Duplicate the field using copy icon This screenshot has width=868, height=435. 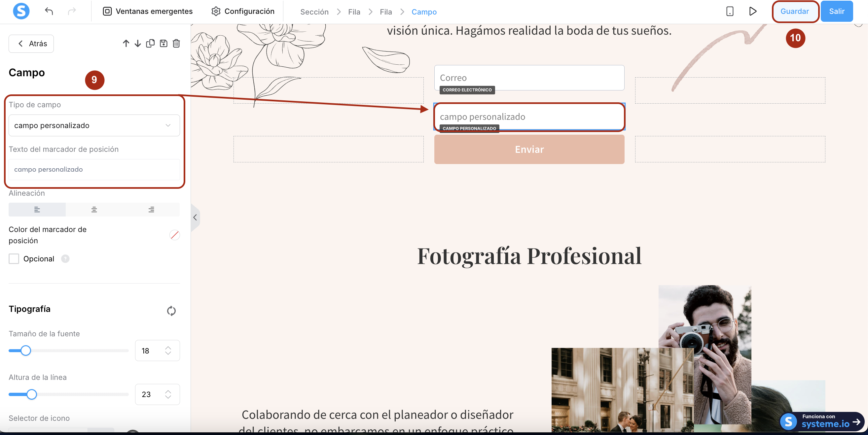(150, 44)
